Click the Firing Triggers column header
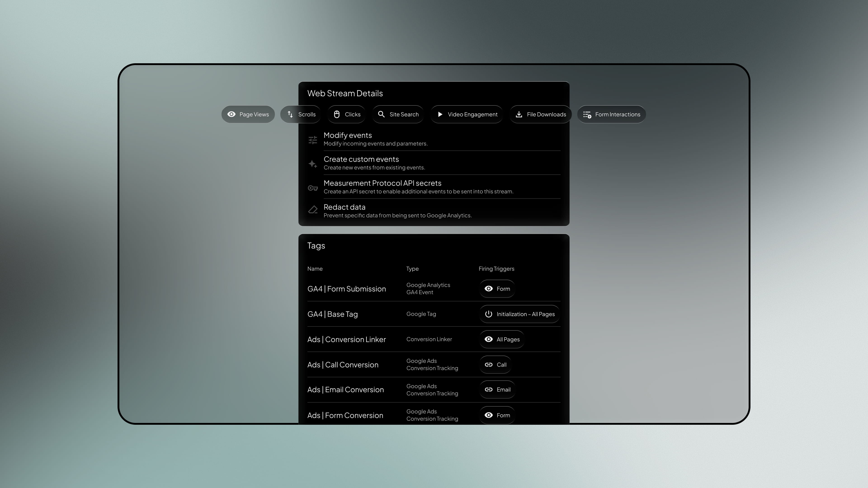Screen dimensions: 868x488 point(496,269)
